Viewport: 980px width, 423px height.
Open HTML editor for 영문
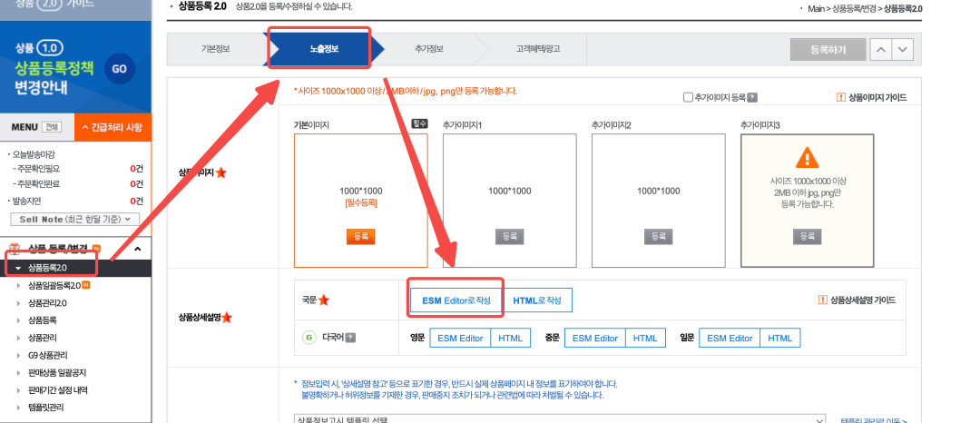point(511,338)
